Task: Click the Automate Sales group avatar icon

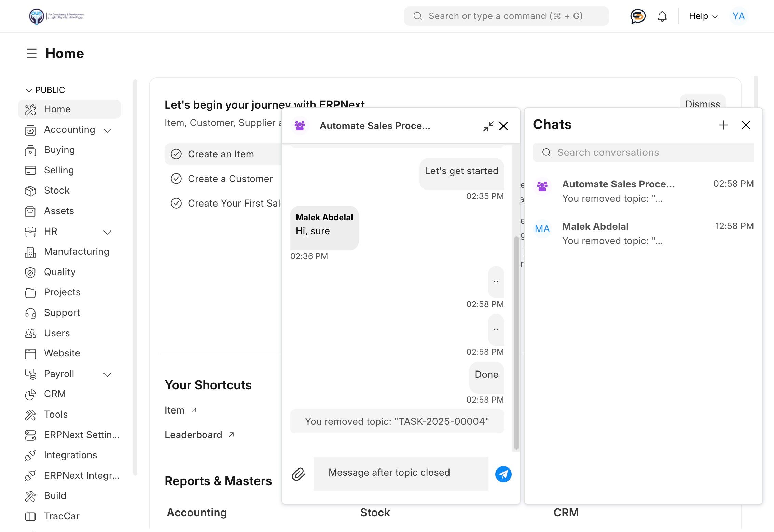Action: tap(300, 126)
